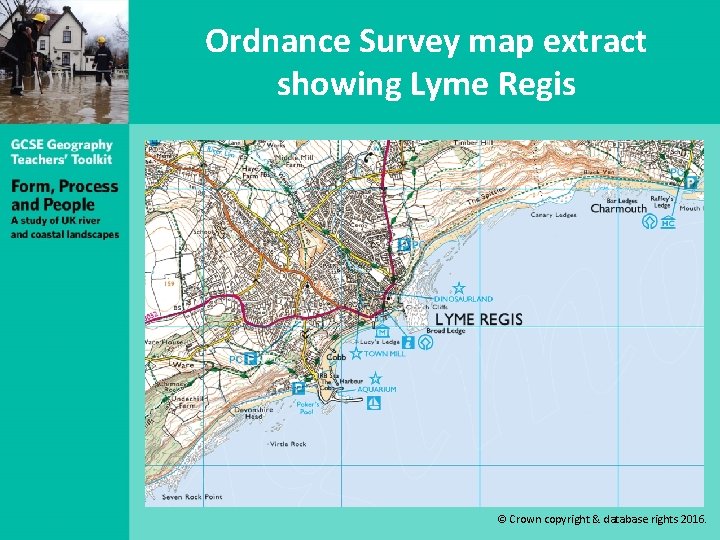Click the Crown copyright 2016 notice
This screenshot has width=720, height=540.
(602, 519)
